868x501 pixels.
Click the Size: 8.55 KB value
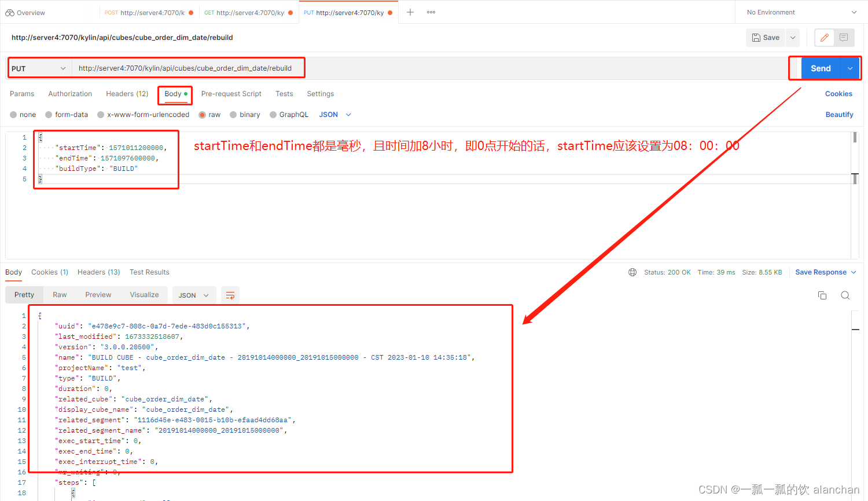762,272
